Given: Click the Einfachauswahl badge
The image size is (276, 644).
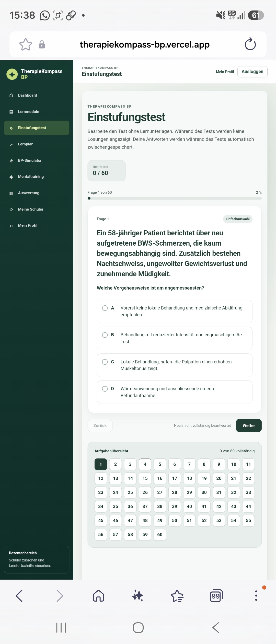Looking at the screenshot, I should 238,219.
